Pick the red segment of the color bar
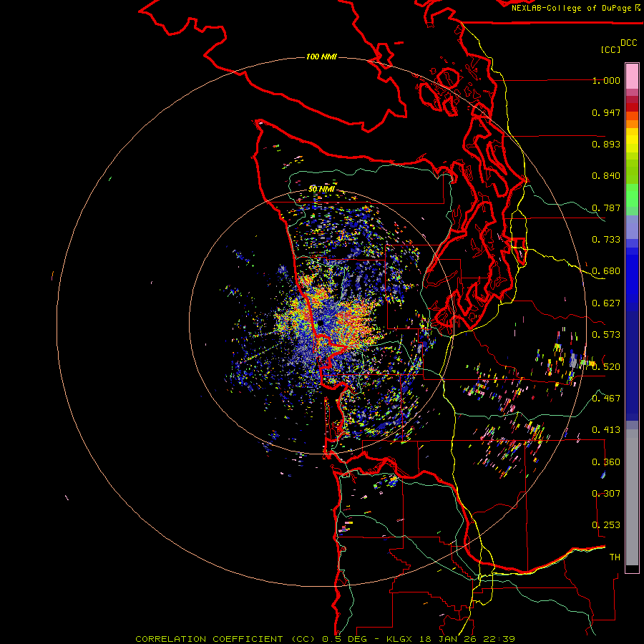 tap(632, 107)
